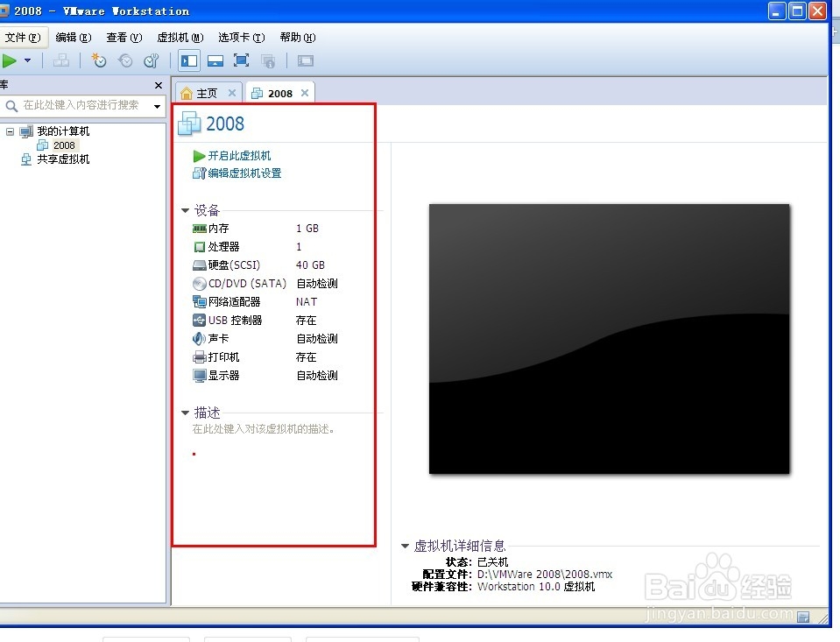840x642 pixels.
Task: Click the CD/DVD (SATA) drive icon
Action: click(x=200, y=284)
